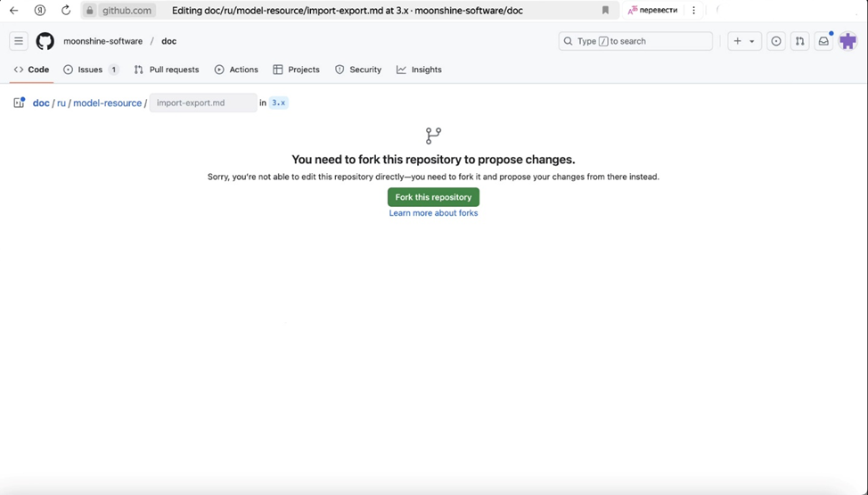The height and width of the screenshot is (495, 868).
Task: Click the page title in address bar
Action: (x=347, y=10)
